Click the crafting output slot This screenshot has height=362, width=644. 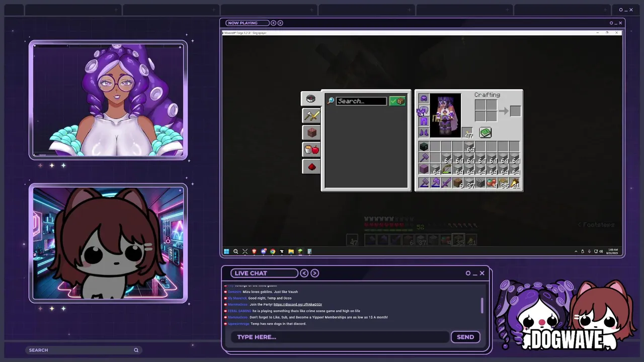[515, 111]
